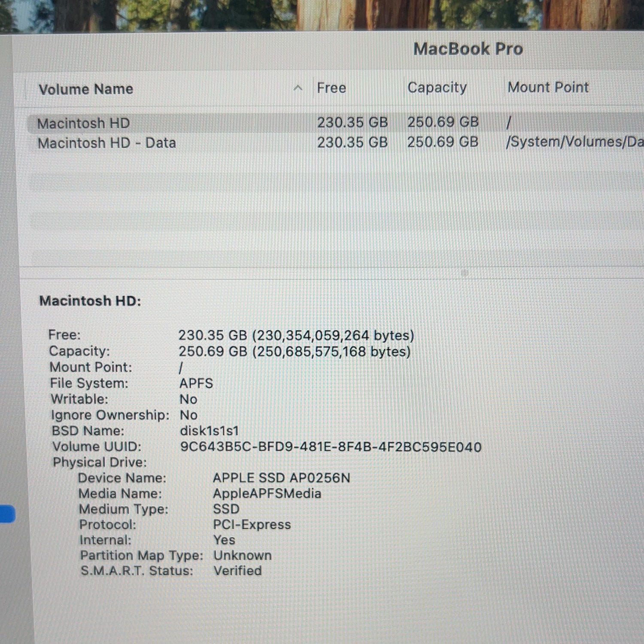This screenshot has width=644, height=644.
Task: Sort by the Free column header
Action: point(331,88)
